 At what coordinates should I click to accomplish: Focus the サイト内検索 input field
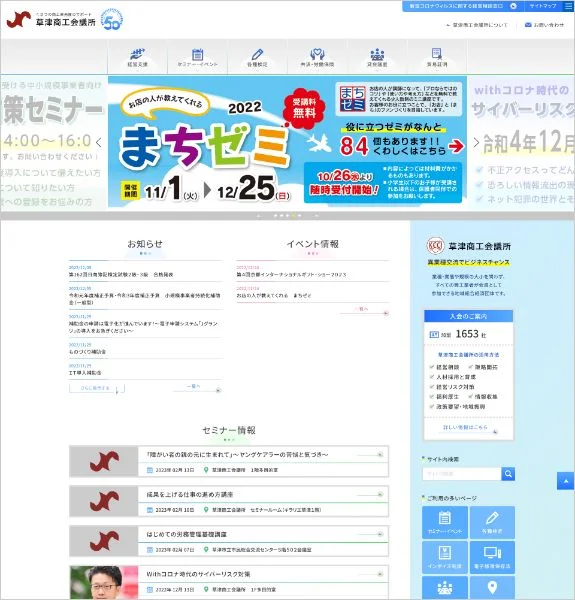pyautogui.click(x=462, y=474)
